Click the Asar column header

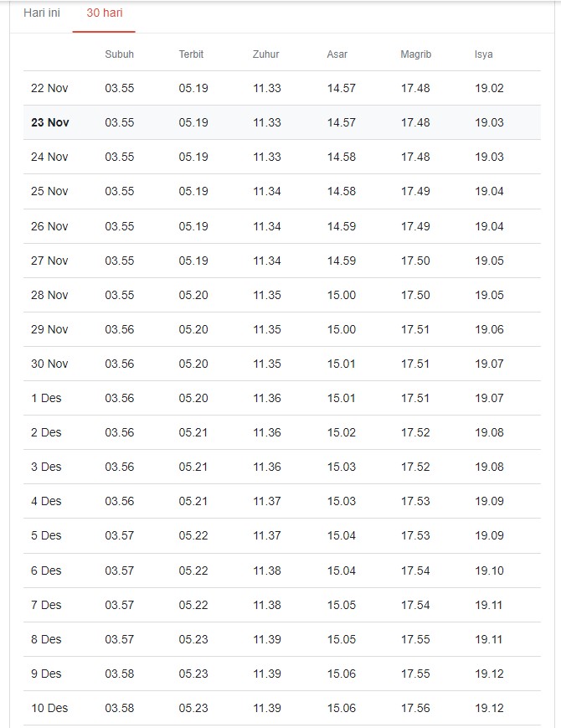(x=337, y=54)
